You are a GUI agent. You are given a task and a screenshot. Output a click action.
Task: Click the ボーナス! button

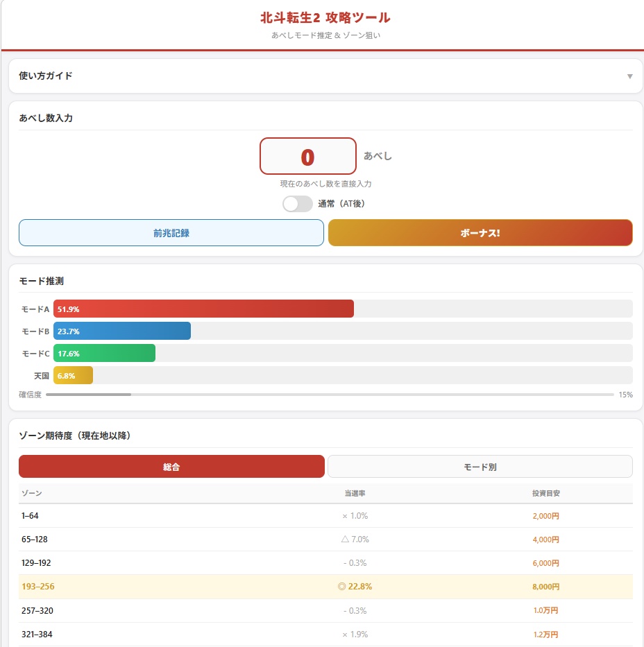coord(480,233)
